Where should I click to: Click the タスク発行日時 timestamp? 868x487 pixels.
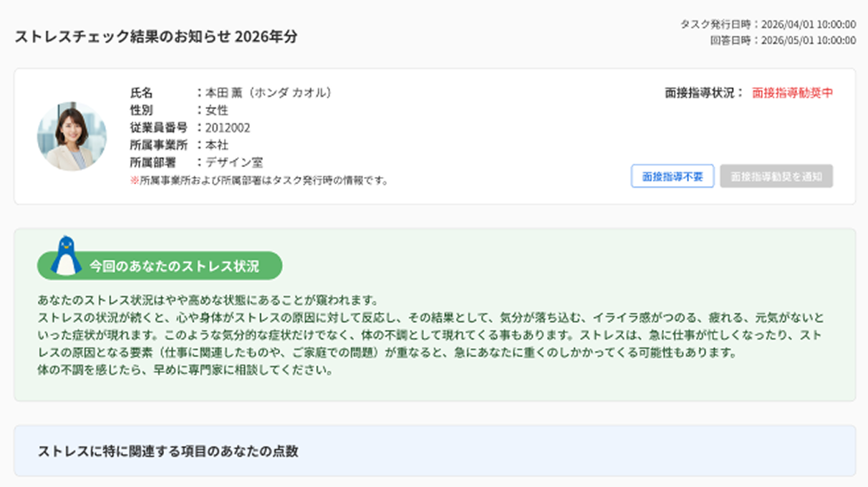click(768, 24)
